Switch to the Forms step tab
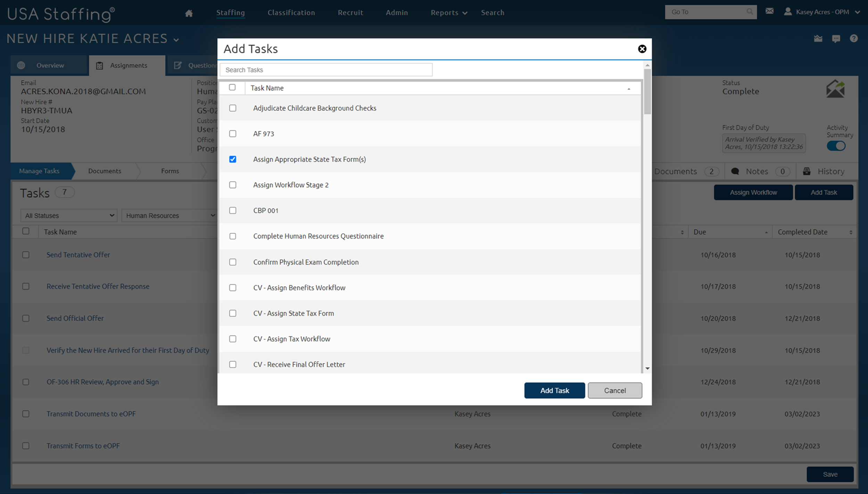Screen dimensions: 868x494 point(170,171)
